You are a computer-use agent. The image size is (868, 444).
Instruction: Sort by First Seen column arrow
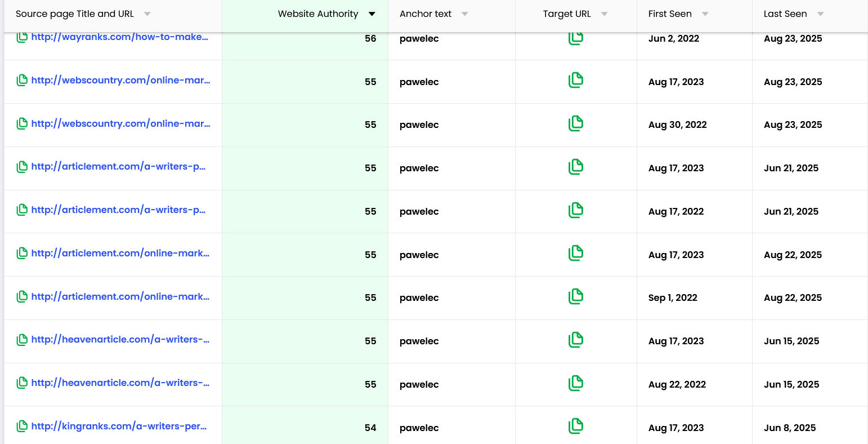pos(705,14)
